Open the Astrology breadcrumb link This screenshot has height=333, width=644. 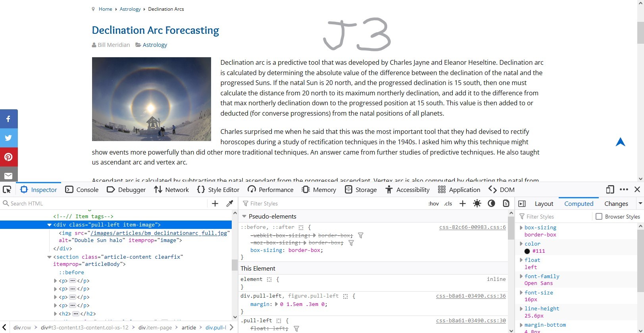click(x=130, y=9)
